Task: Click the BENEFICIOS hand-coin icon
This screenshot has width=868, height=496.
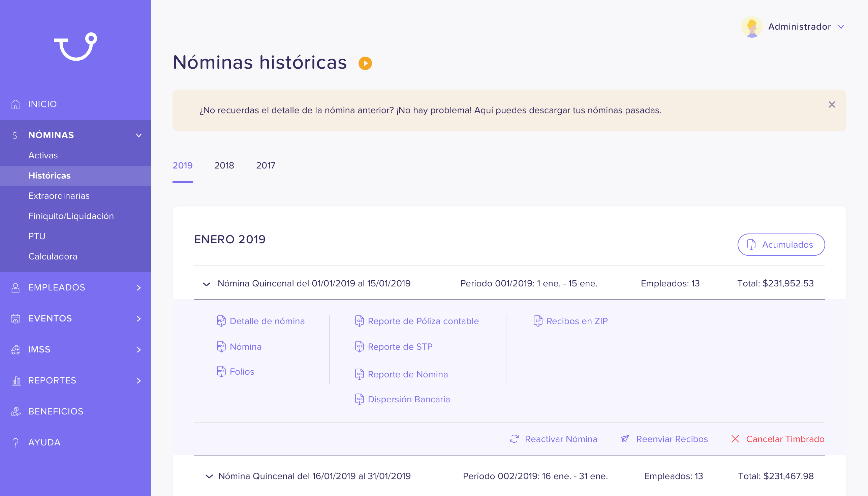Action: 16,411
